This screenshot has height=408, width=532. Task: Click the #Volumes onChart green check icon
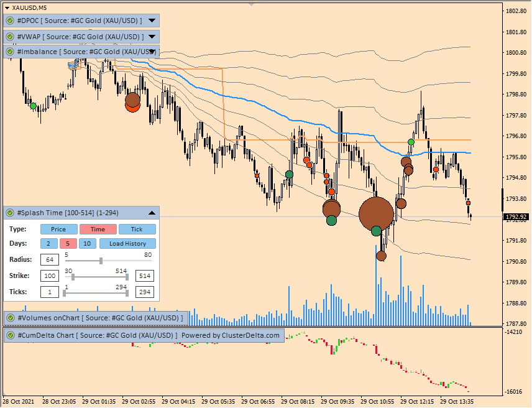point(11,318)
